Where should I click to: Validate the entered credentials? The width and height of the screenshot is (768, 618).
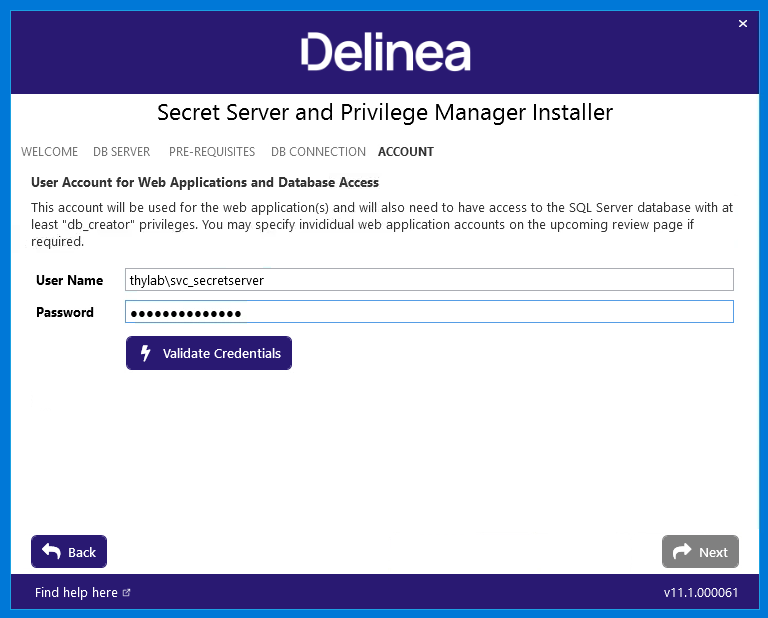point(209,353)
